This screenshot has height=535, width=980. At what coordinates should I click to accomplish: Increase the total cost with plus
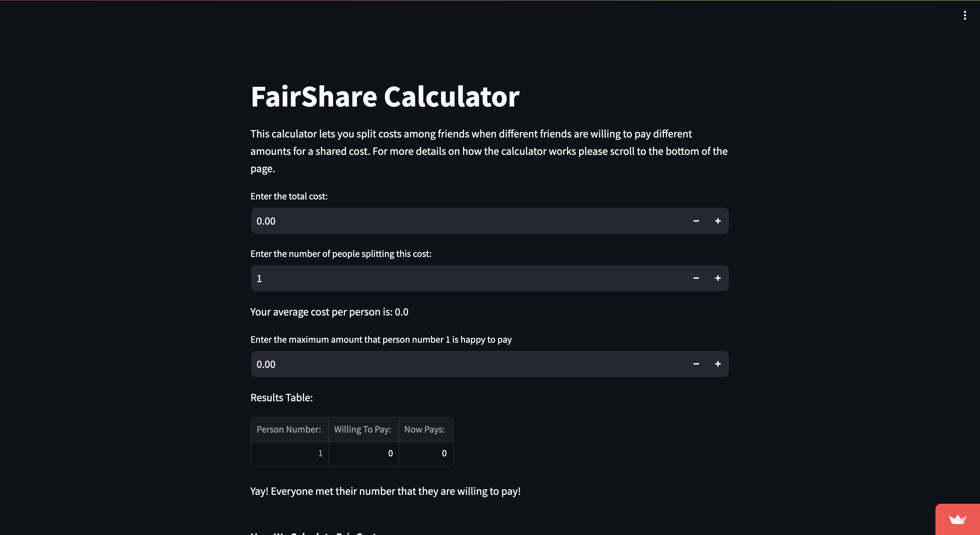718,221
